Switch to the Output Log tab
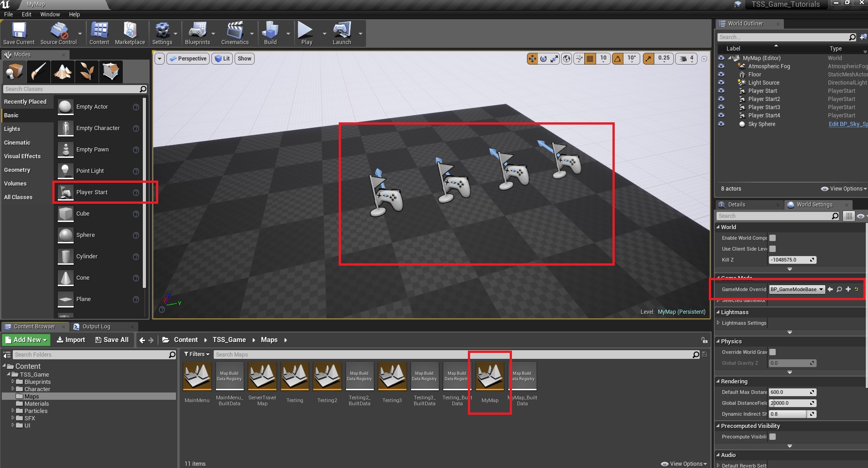Viewport: 868px width, 468px height. pyautogui.click(x=96, y=327)
